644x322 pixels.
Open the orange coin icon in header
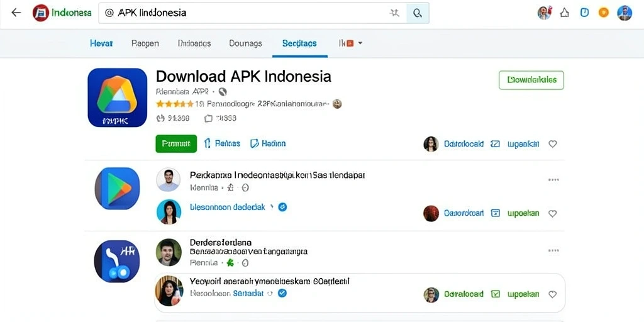point(603,13)
